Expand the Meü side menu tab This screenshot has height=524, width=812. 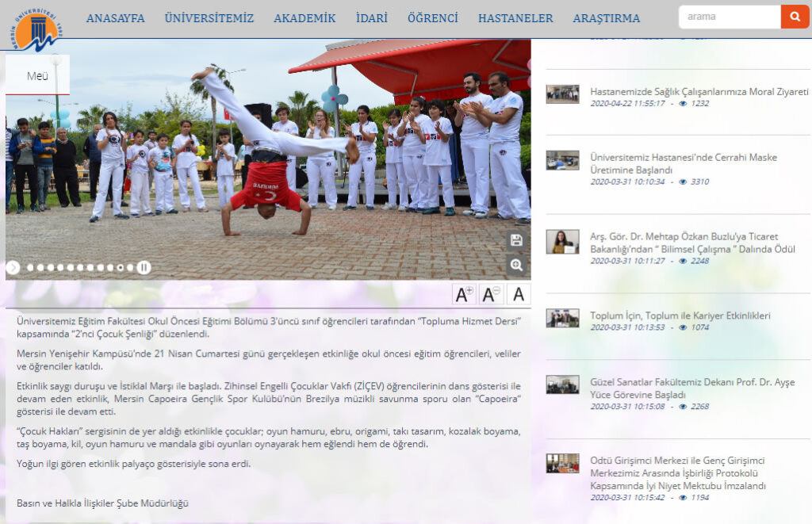pyautogui.click(x=37, y=75)
